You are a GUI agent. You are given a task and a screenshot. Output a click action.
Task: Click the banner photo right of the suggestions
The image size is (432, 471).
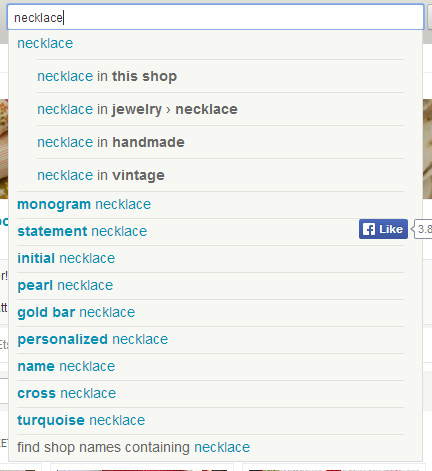pyautogui.click(x=427, y=149)
